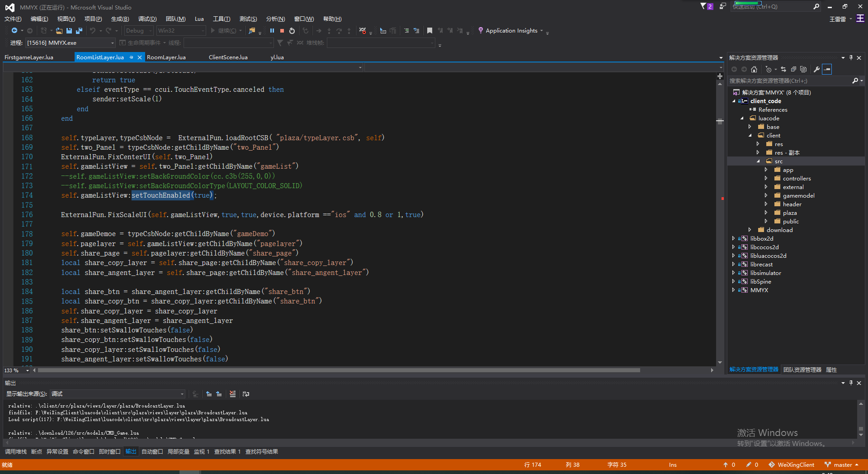Click the save file toolbar icon
This screenshot has height=474, width=868.
(69, 31)
